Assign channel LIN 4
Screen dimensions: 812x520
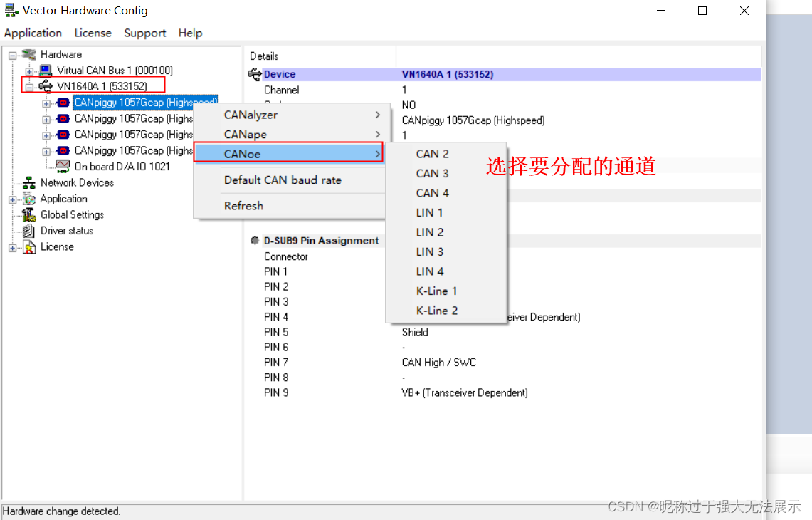pyautogui.click(x=446, y=271)
